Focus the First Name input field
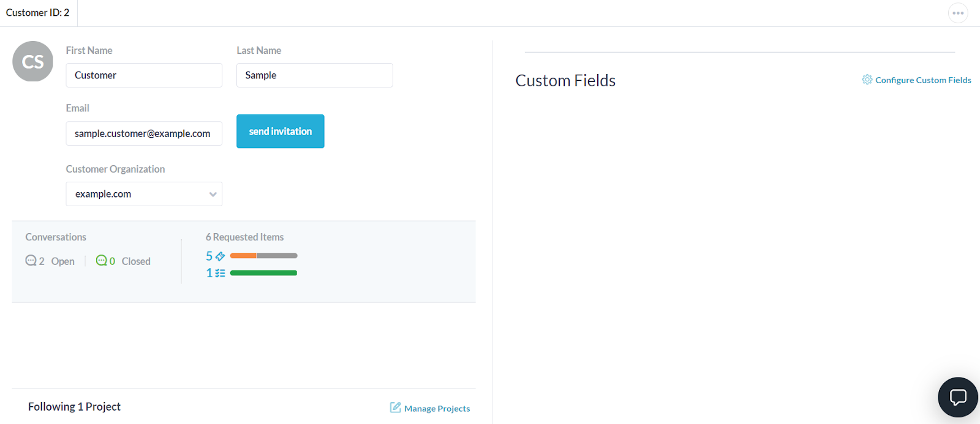Image resolution: width=980 pixels, height=424 pixels. pos(143,75)
